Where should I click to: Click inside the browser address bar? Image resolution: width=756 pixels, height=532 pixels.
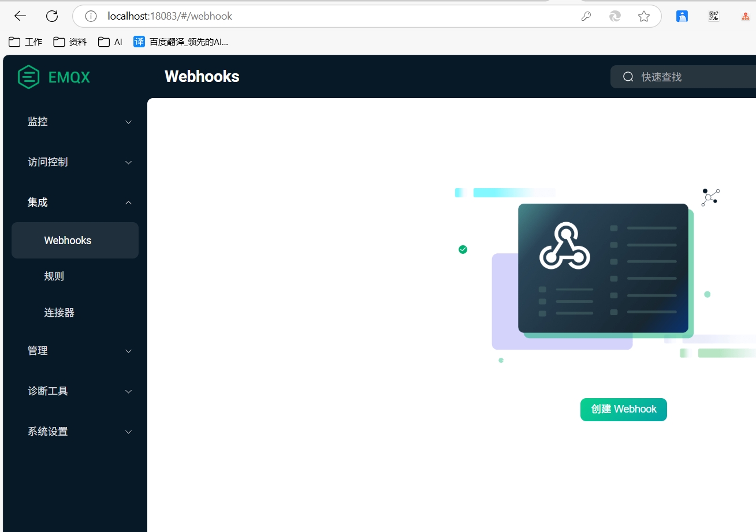[x=289, y=16]
